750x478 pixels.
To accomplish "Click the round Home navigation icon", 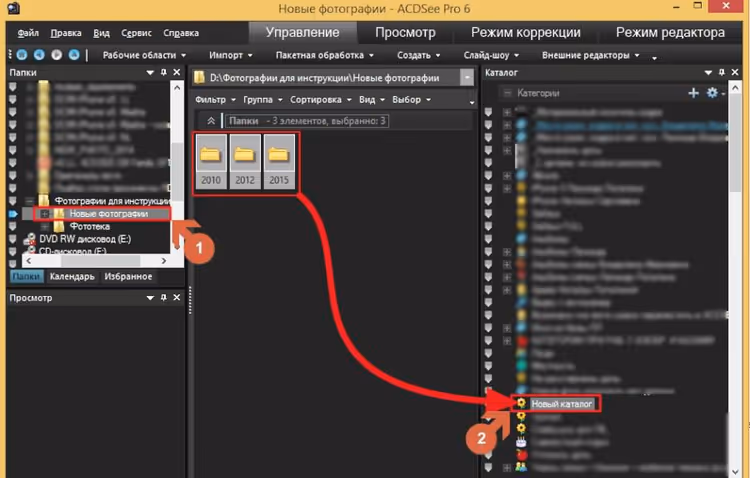I will pos(22,55).
